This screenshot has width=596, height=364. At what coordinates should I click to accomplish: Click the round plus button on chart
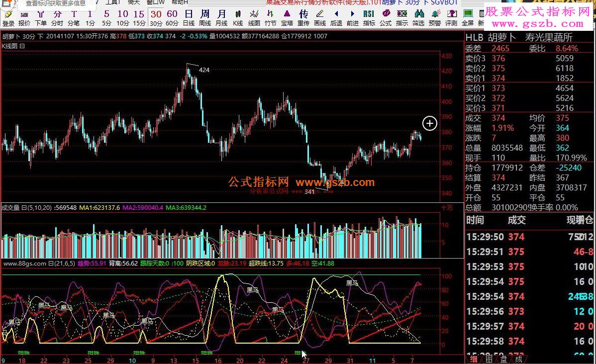429,123
